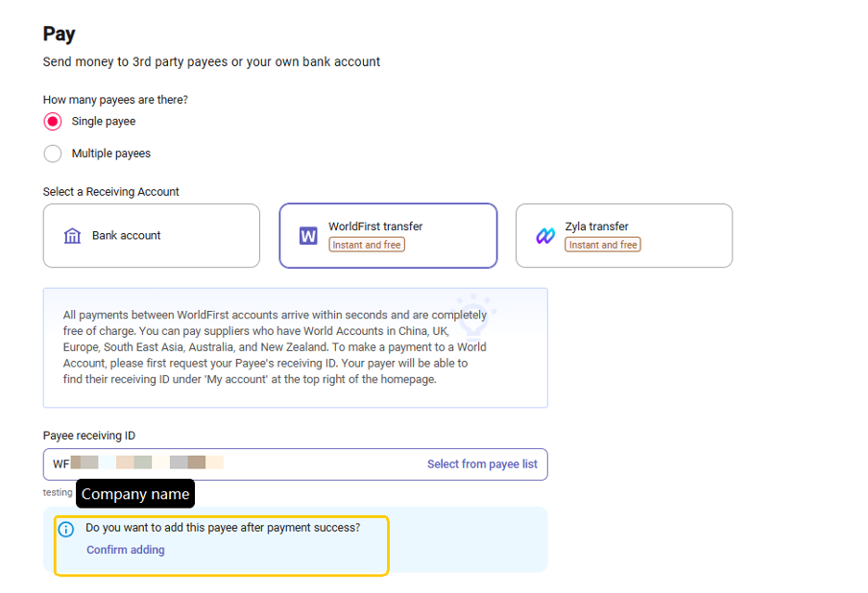Viewport: 868px width, 593px height.
Task: Click the Confirm adding link
Action: (126, 550)
